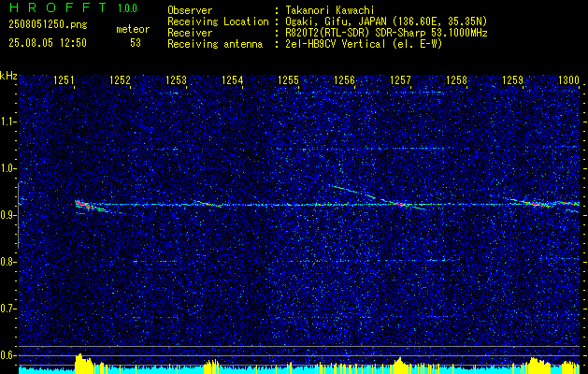Click the 1251 time marker
The height and width of the screenshot is (374, 588).
click(65, 79)
